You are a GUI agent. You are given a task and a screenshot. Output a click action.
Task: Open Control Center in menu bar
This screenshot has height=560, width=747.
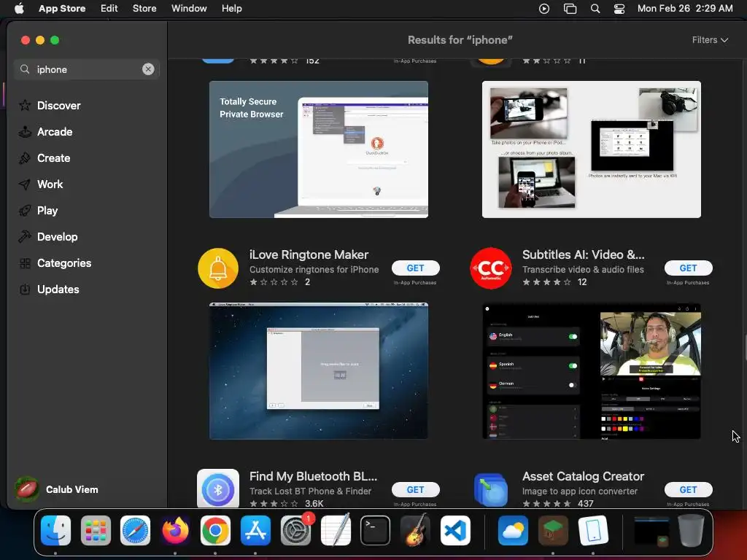619,9
